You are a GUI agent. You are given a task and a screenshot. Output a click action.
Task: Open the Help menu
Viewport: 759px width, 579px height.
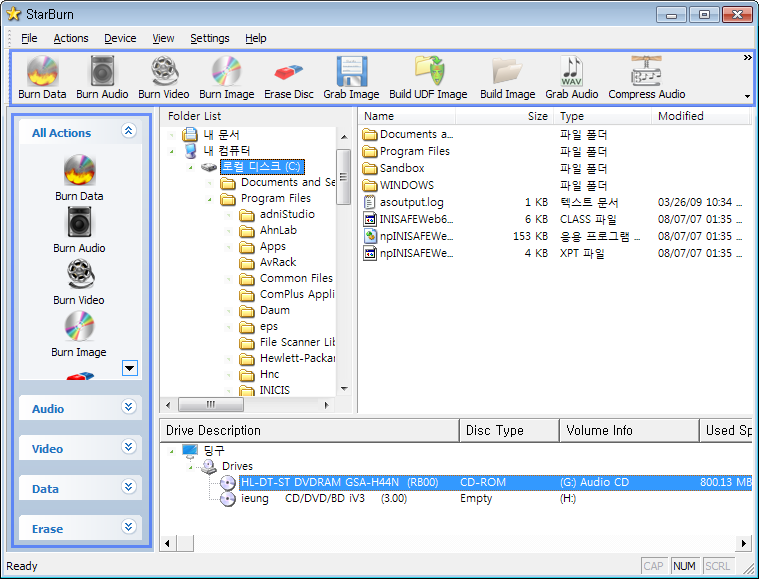click(256, 38)
